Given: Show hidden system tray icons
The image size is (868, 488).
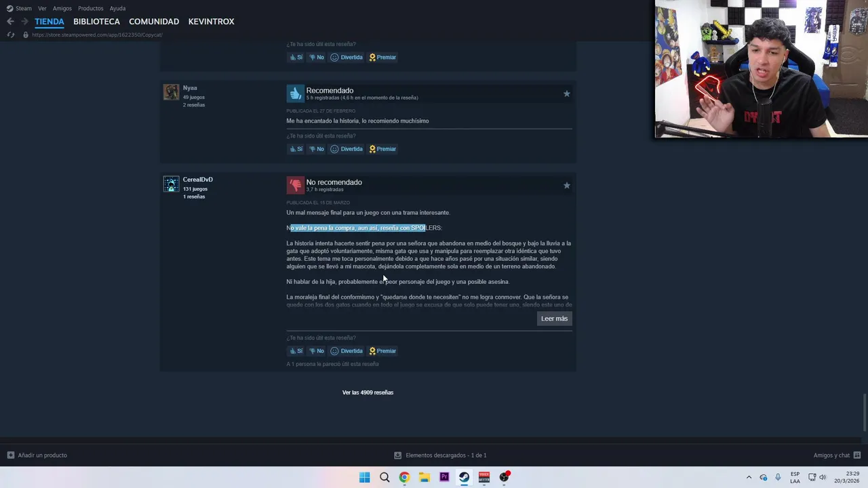Looking at the screenshot, I should (749, 477).
